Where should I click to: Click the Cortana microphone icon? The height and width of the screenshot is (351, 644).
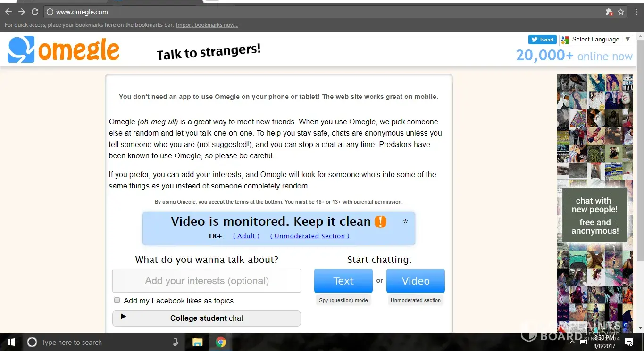point(175,343)
